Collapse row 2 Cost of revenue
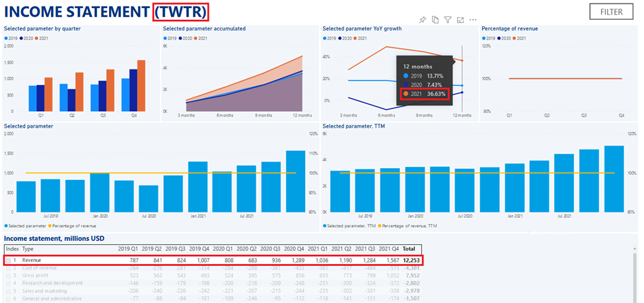 pyautogui.click(x=8, y=268)
